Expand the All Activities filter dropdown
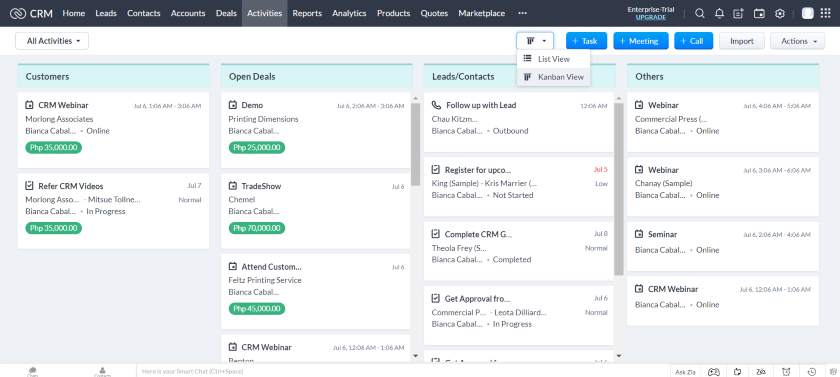 (52, 41)
